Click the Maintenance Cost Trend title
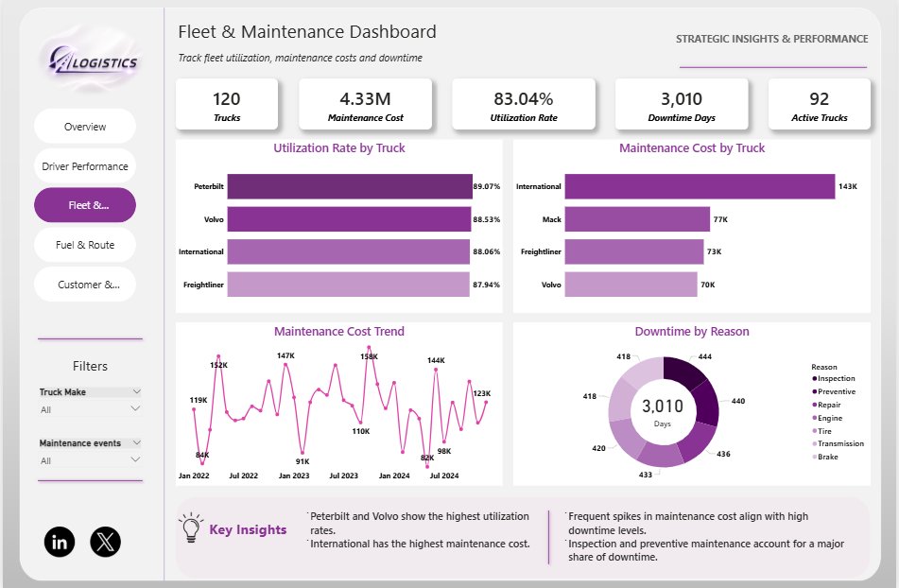 coord(338,331)
